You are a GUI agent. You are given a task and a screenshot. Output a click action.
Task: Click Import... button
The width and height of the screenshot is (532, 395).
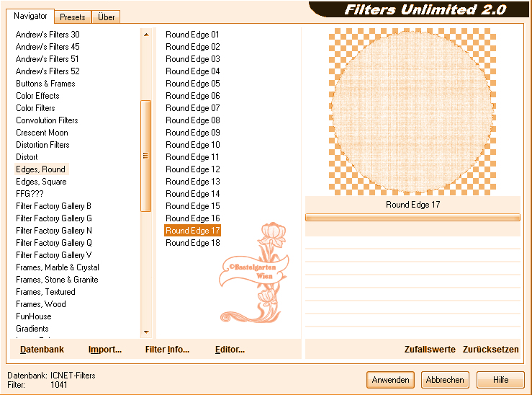point(105,350)
